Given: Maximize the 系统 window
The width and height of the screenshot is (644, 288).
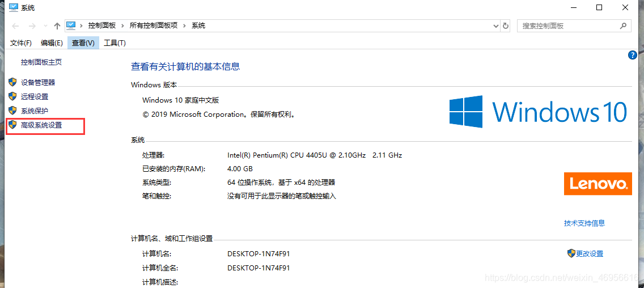Looking at the screenshot, I should click(599, 7).
